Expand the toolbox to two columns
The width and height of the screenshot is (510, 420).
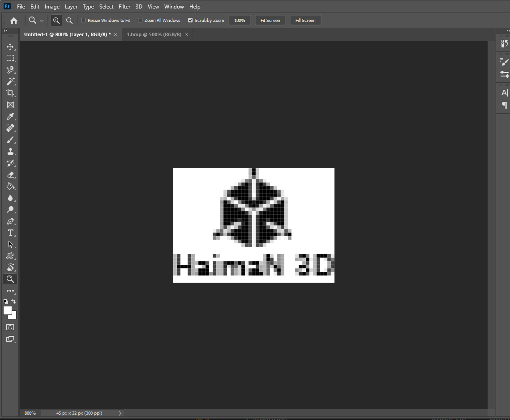[x=5, y=30]
